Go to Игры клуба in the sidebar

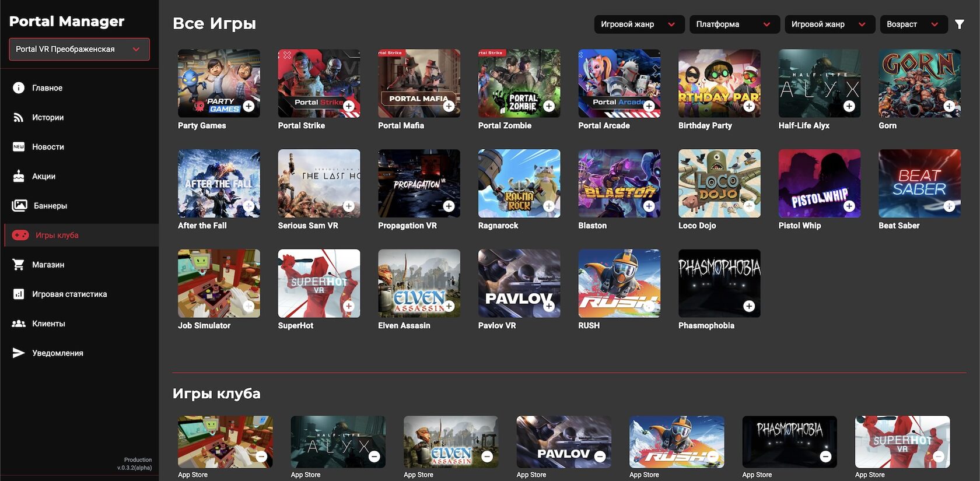click(x=82, y=236)
